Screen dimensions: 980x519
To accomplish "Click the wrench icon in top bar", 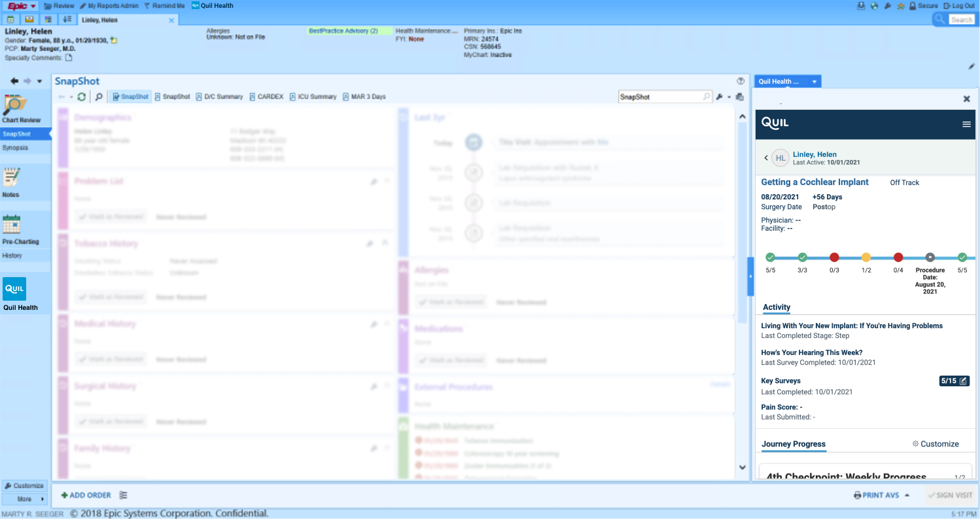I will click(x=888, y=6).
